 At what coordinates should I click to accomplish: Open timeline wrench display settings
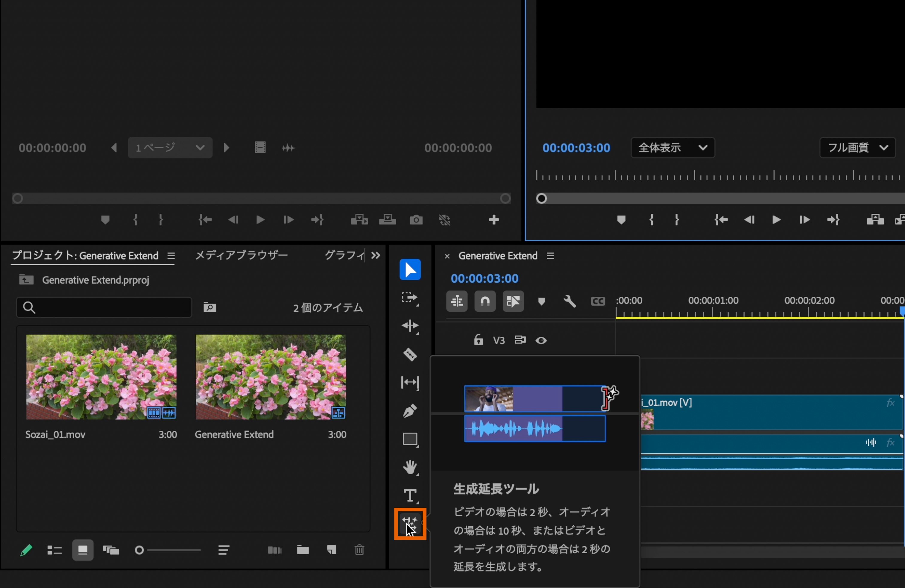point(569,301)
